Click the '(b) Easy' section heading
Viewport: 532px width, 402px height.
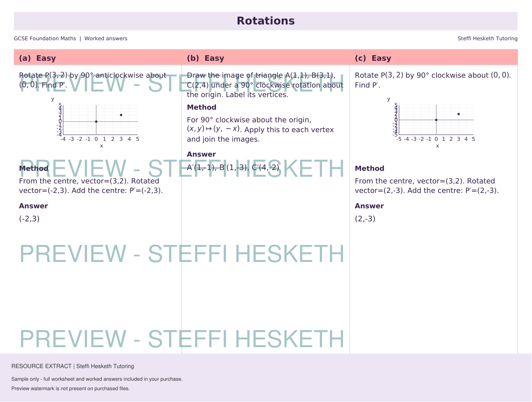[x=206, y=58]
